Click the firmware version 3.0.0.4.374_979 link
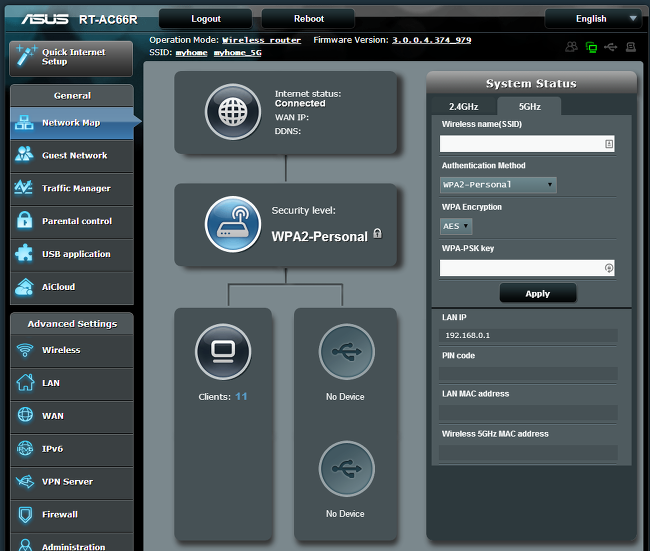Viewport: 650px width, 551px height. click(x=432, y=40)
